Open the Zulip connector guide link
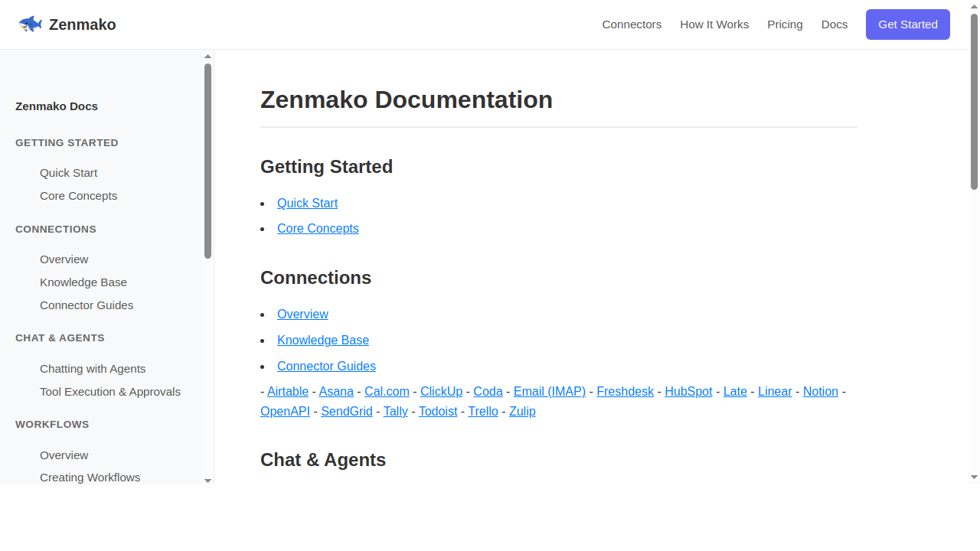 522,411
